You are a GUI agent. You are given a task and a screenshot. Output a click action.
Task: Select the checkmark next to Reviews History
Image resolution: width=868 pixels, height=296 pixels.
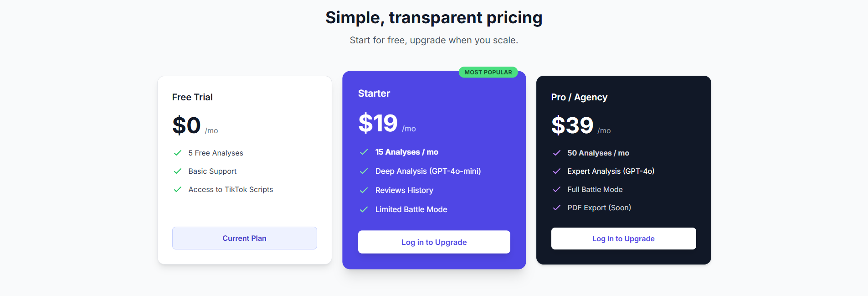point(364,190)
